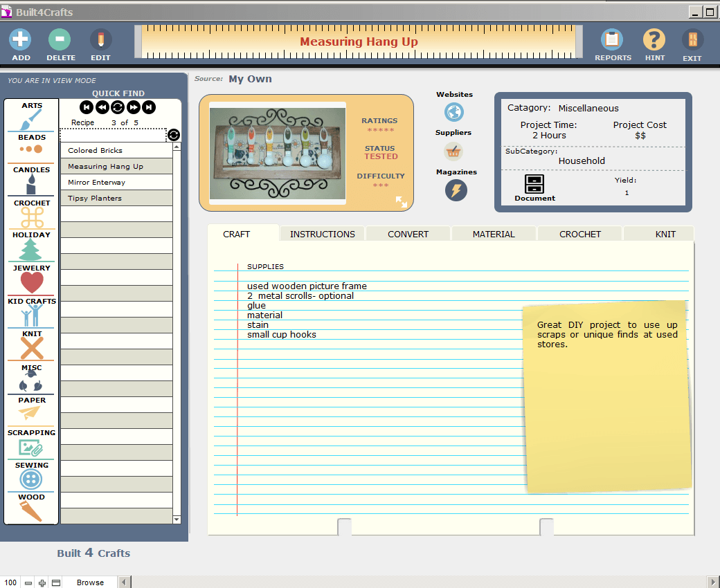Expand the project photo with arrows icon
This screenshot has height=588, width=720.
coord(402,201)
